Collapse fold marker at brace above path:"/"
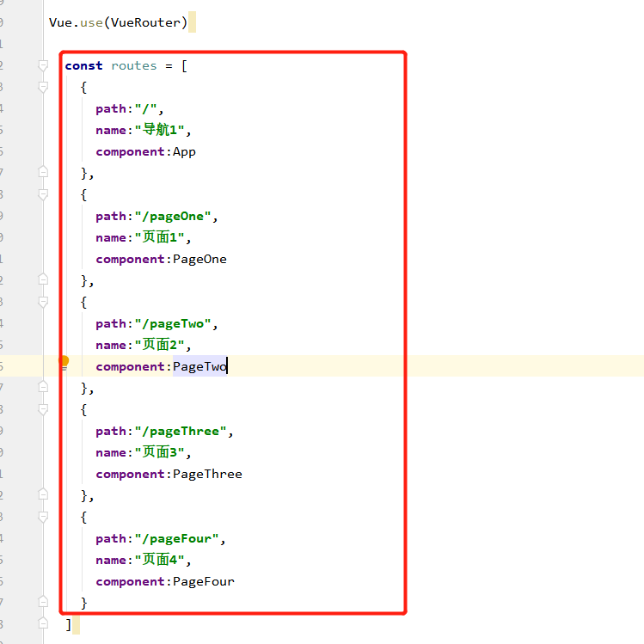 click(43, 87)
